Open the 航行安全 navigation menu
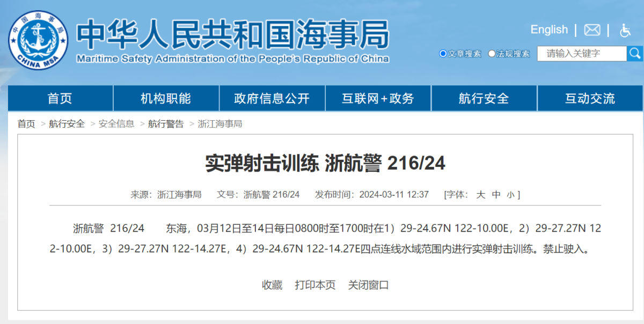The height and width of the screenshot is (324, 644). [x=484, y=98]
